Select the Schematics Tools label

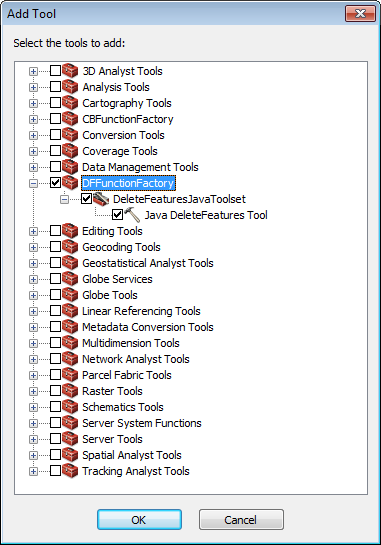(x=123, y=407)
